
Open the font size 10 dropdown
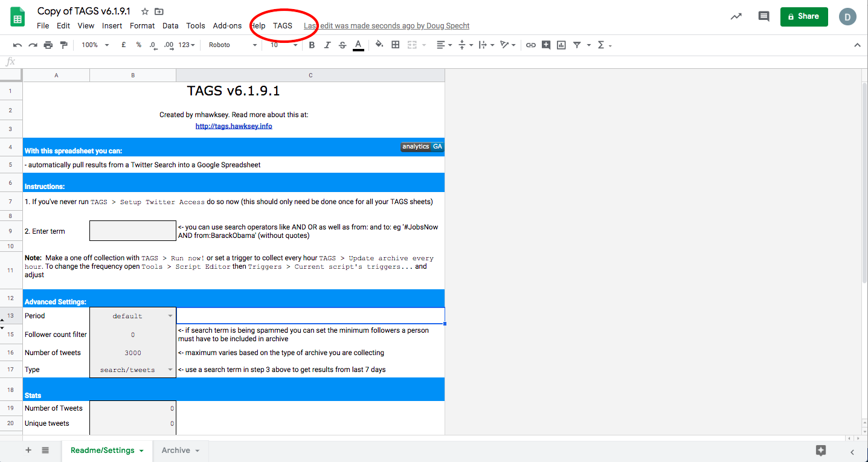tap(284, 45)
